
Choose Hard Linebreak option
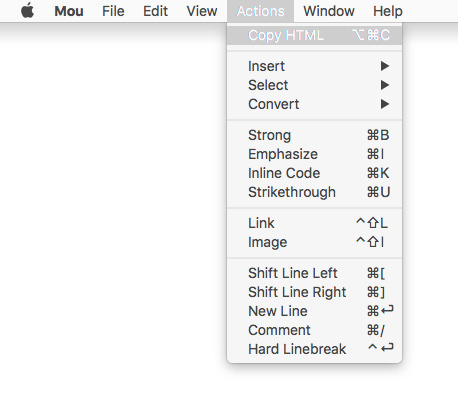(x=314, y=349)
